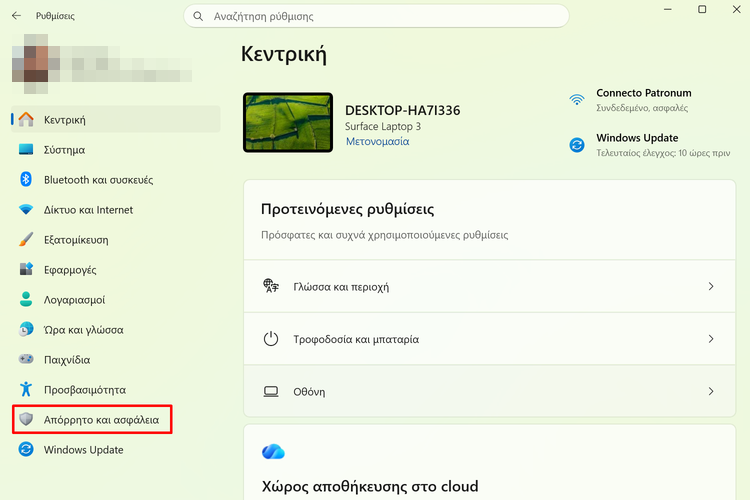Open Bluetooth και συσκευές via Bluetooth icon
Screen dimensions: 750x500
click(26, 179)
